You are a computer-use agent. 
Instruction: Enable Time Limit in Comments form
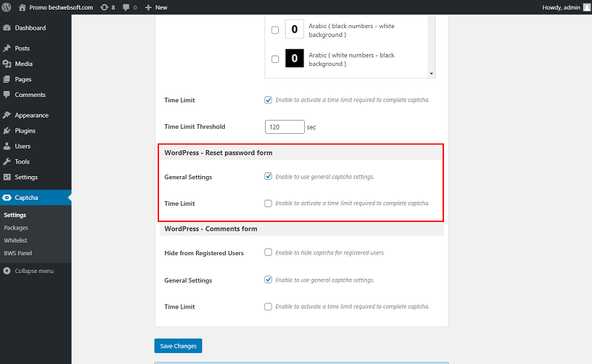click(268, 306)
